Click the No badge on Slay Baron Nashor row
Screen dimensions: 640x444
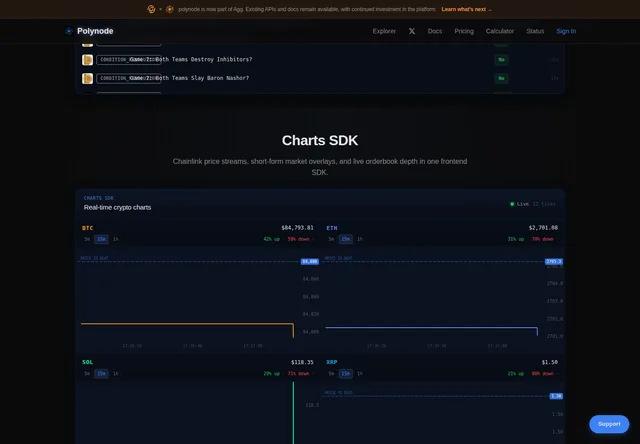click(x=501, y=78)
